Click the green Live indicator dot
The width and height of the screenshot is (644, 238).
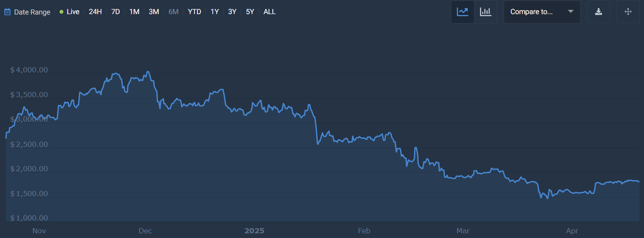[62, 12]
